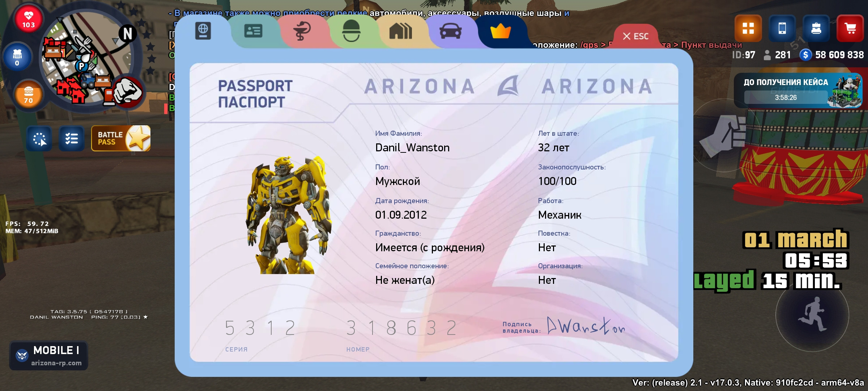Open the orange grid menu icon
This screenshot has width=868, height=391.
pos(748,28)
